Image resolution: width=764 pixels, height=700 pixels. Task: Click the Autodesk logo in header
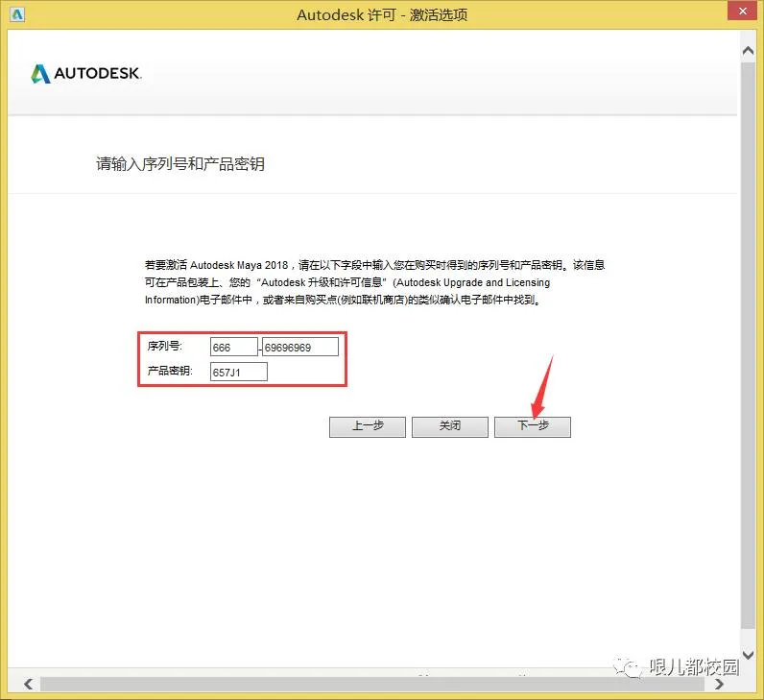(86, 74)
